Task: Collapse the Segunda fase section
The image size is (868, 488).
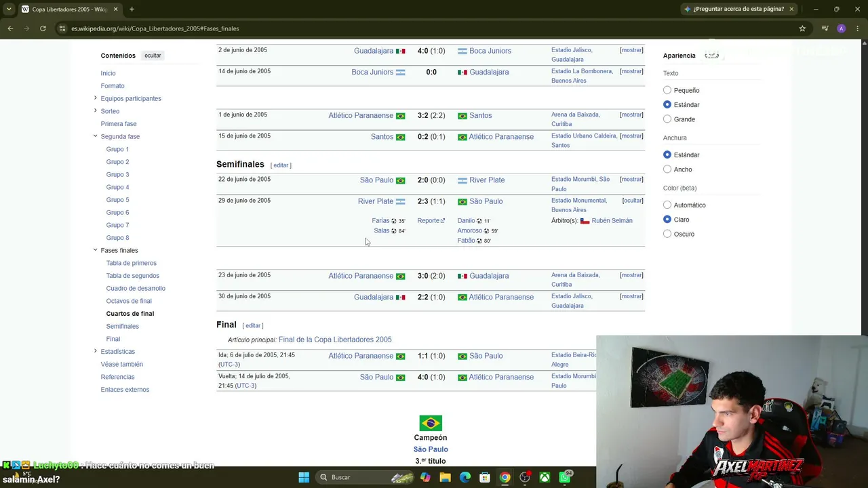Action: 95,136
